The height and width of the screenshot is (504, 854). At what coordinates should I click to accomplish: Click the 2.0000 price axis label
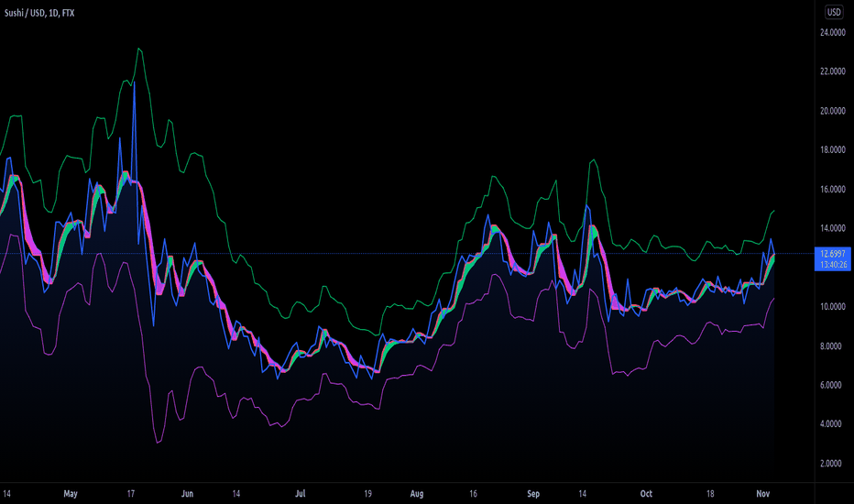(x=830, y=463)
